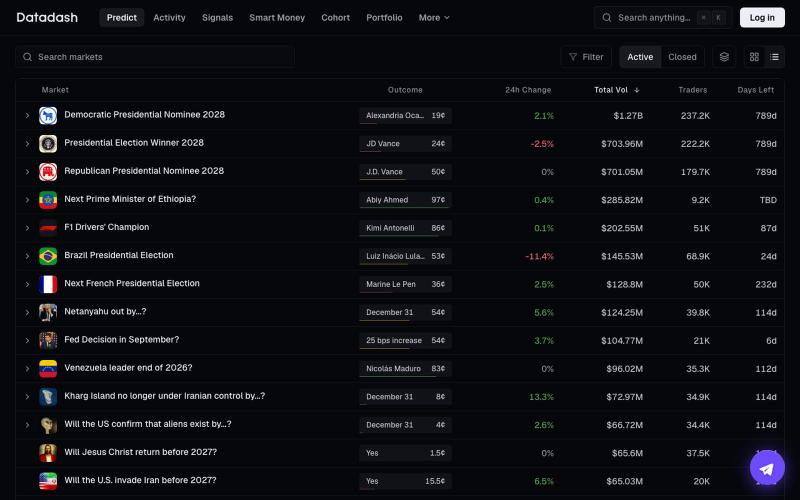Select Alexandria Oca.. 19¢ outcome
The height and width of the screenshot is (500, 800).
tap(405, 116)
